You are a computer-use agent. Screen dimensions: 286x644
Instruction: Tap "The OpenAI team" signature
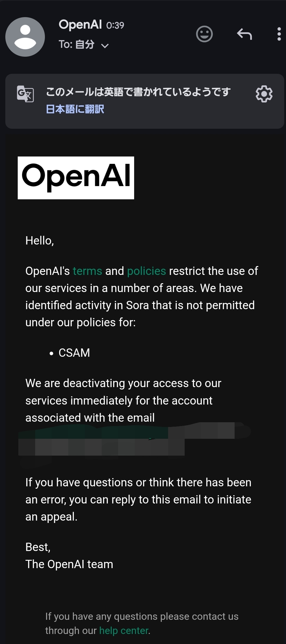click(69, 564)
